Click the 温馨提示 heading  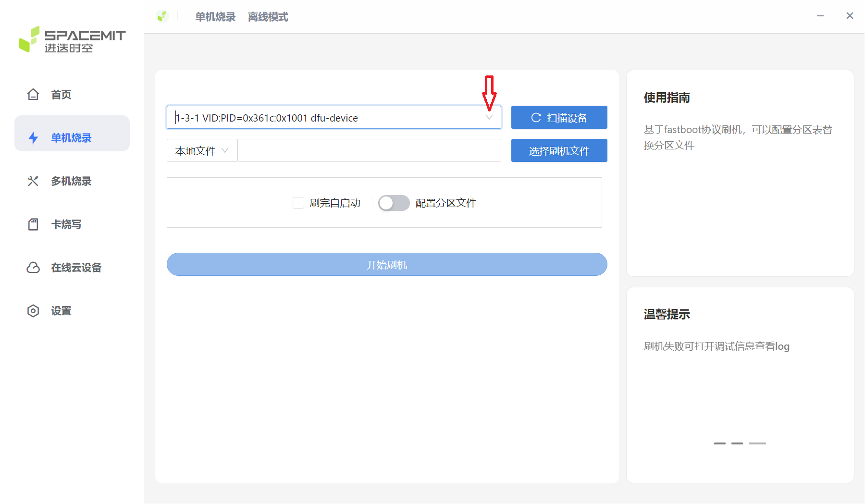pyautogui.click(x=667, y=314)
